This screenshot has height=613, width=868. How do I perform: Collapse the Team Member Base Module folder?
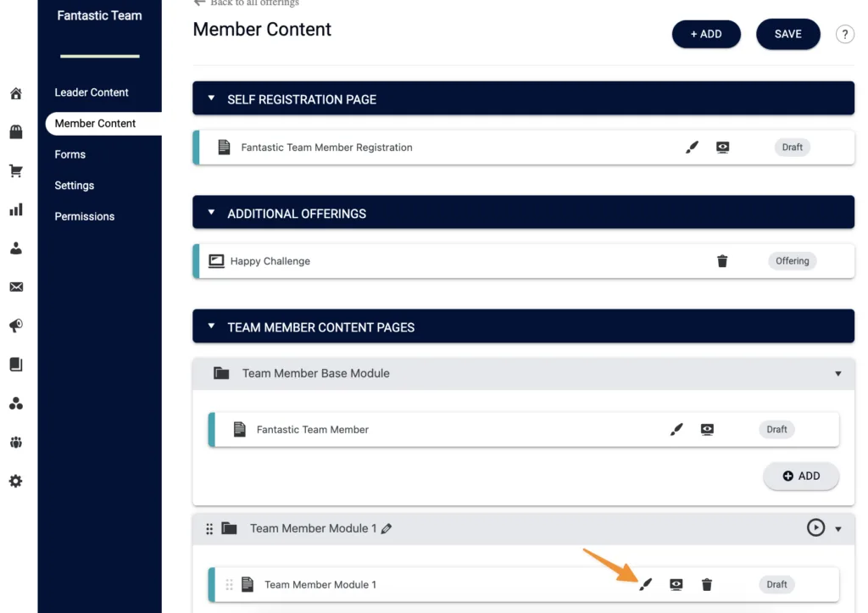click(837, 373)
